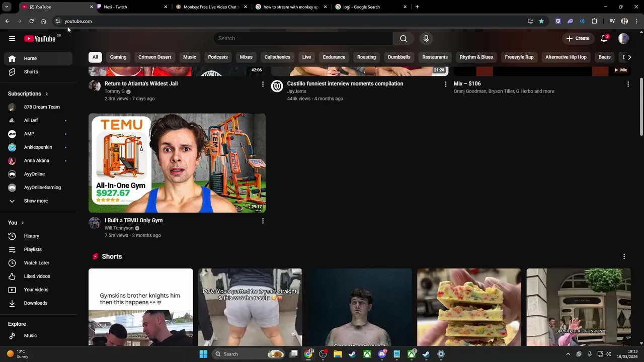Go to Home in sidebar
644x362 pixels.
point(38,58)
